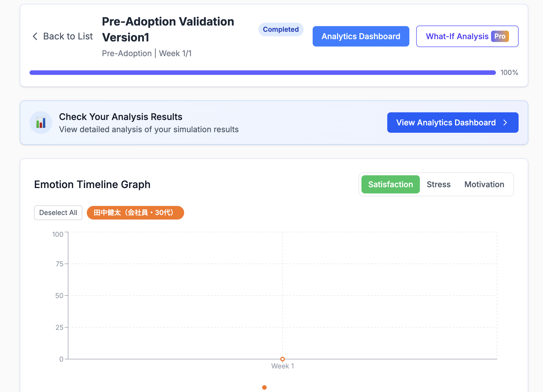Deselect All personas in the graph

pos(58,213)
